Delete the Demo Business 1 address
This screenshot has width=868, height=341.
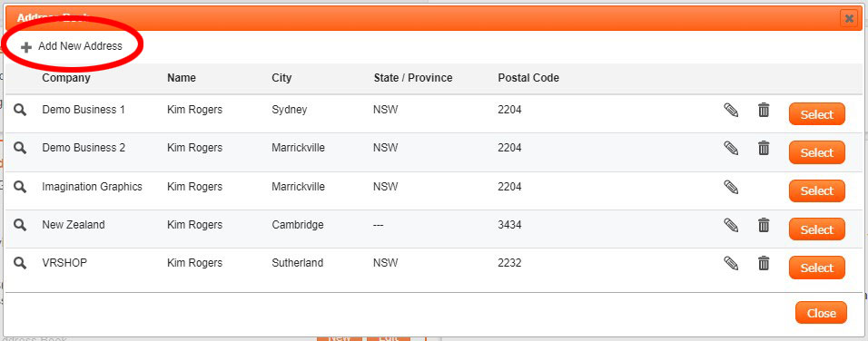[x=764, y=110]
